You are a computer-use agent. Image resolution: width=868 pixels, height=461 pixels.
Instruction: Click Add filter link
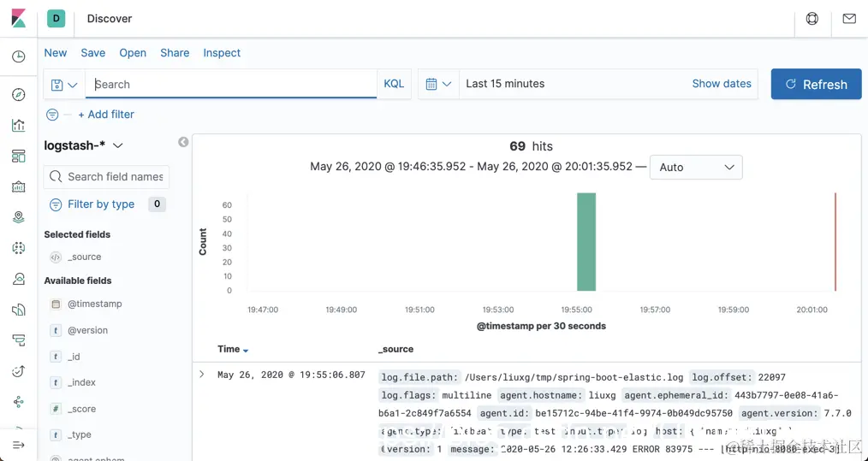[x=106, y=115]
